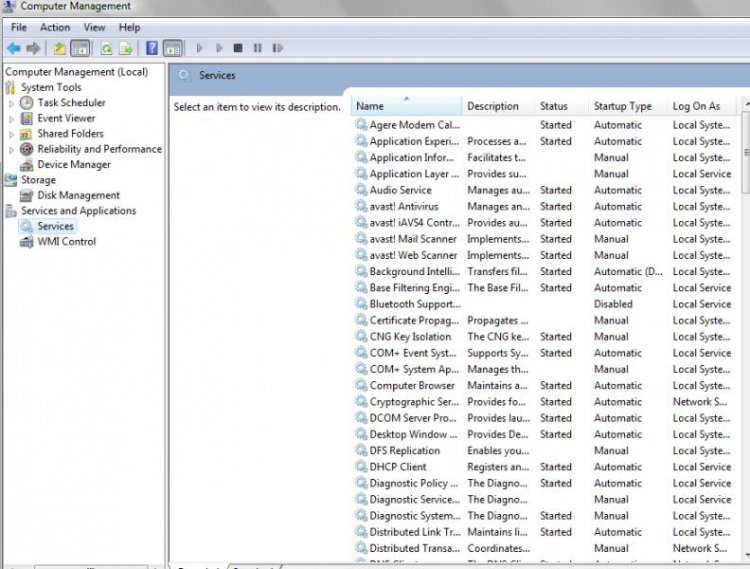Click the gear icon beside DCOM Server Pro...
Image resolution: width=750 pixels, height=569 pixels.
361,417
